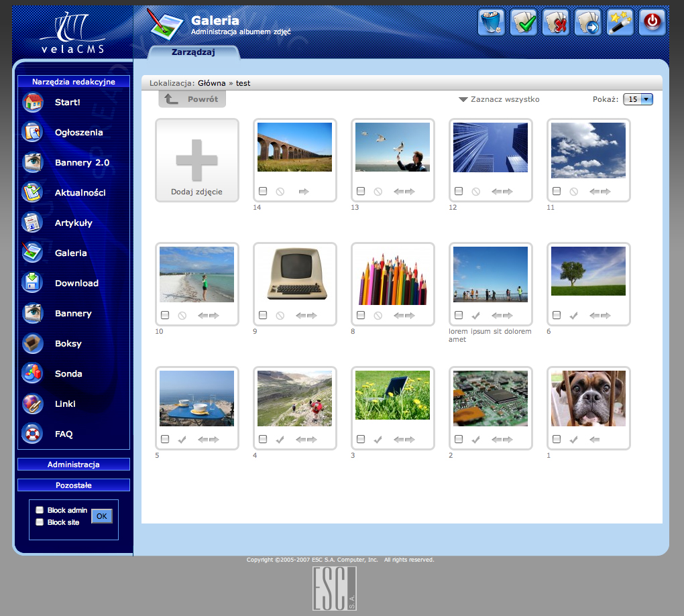The height and width of the screenshot is (616, 684).
Task: Click the pages with green checkmark icon
Action: pyautogui.click(x=523, y=22)
